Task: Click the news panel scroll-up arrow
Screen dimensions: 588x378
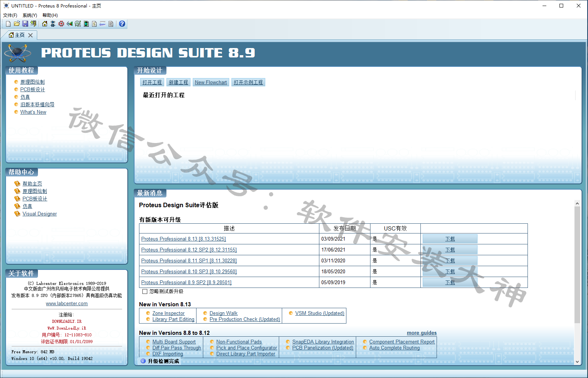Action: (x=577, y=203)
